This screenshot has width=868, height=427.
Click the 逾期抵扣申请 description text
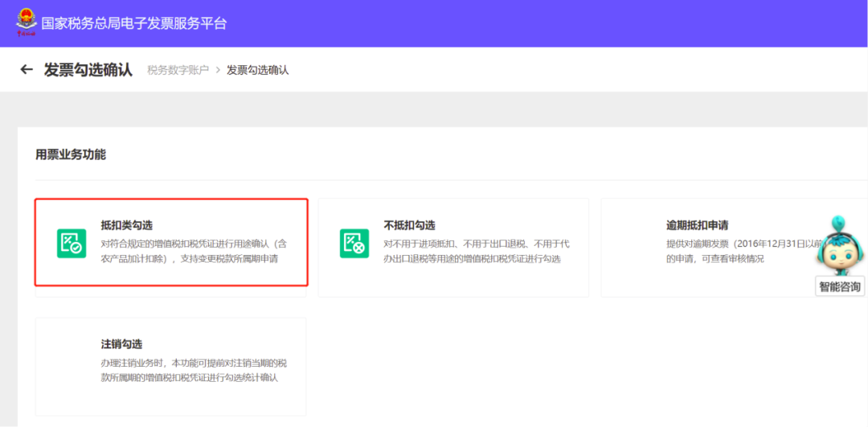tap(735, 251)
